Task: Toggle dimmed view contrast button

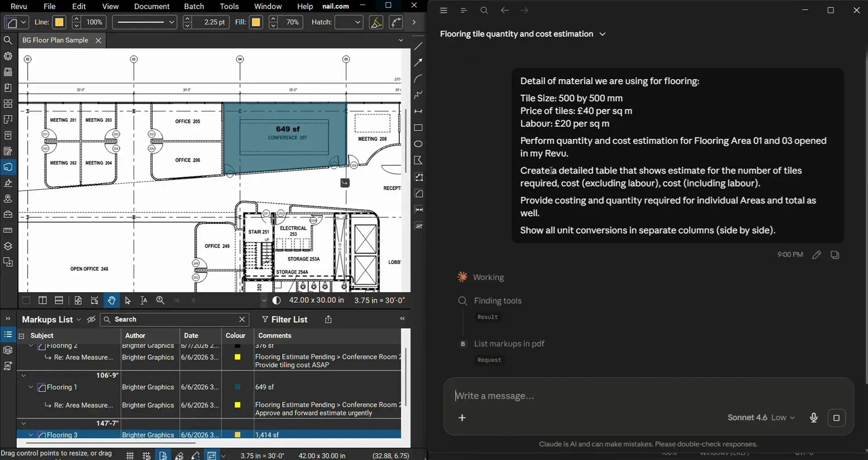Action: (277, 300)
